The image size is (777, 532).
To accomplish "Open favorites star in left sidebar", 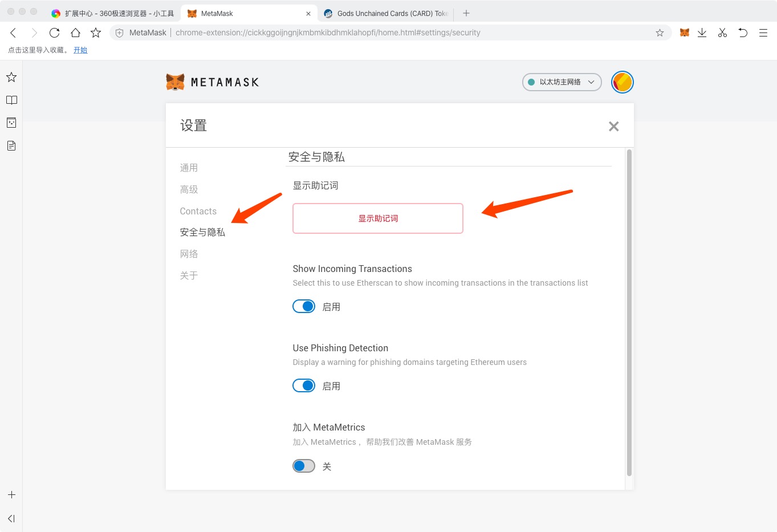I will coord(11,77).
